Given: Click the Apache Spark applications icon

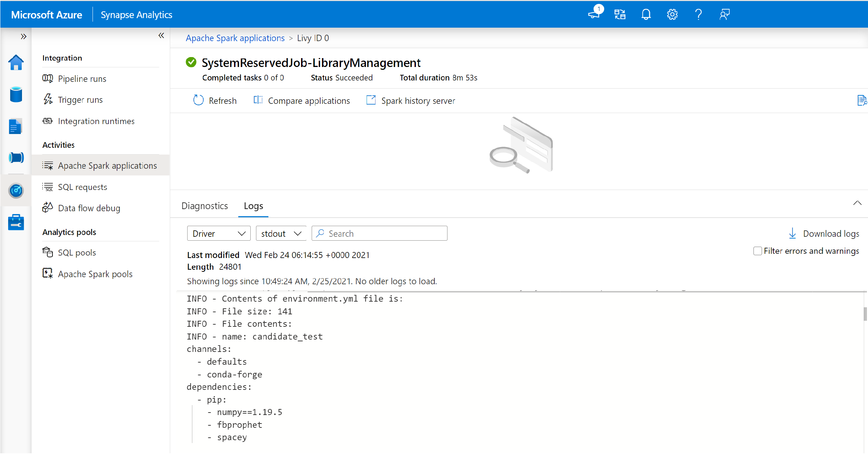Looking at the screenshot, I should coord(48,165).
